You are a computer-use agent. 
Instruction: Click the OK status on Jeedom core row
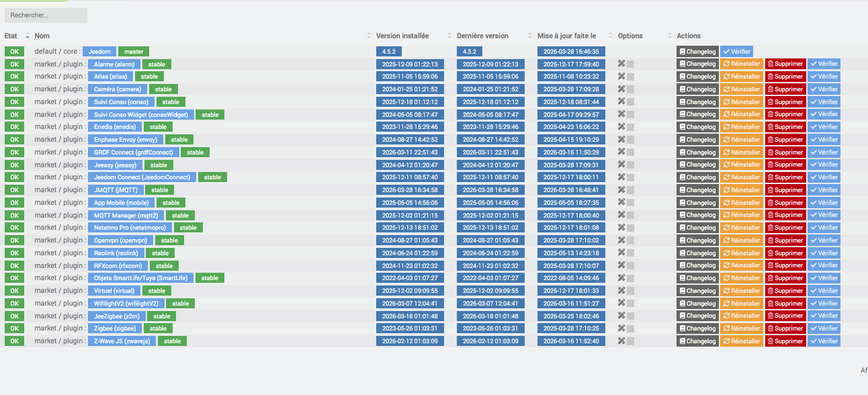(13, 51)
